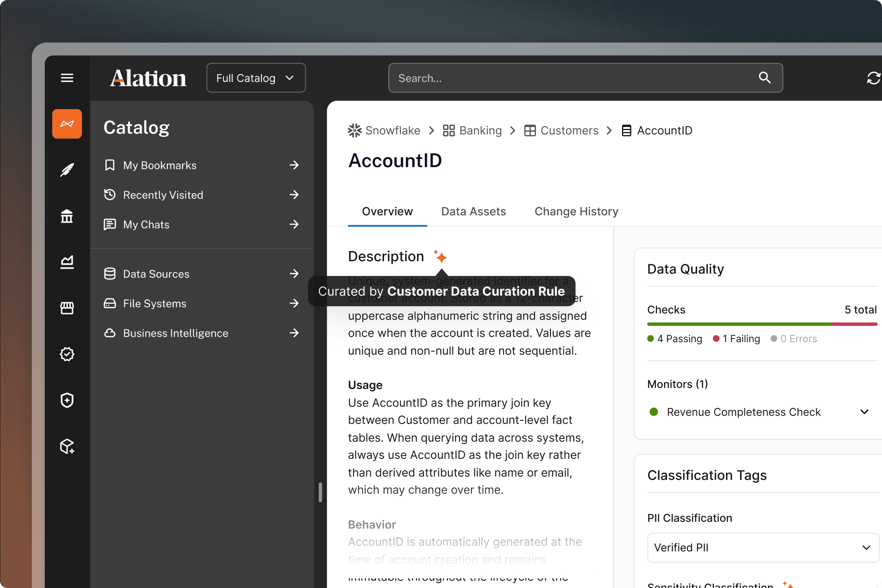Click the search magnifier icon
Screen dimensions: 882x588
point(765,77)
